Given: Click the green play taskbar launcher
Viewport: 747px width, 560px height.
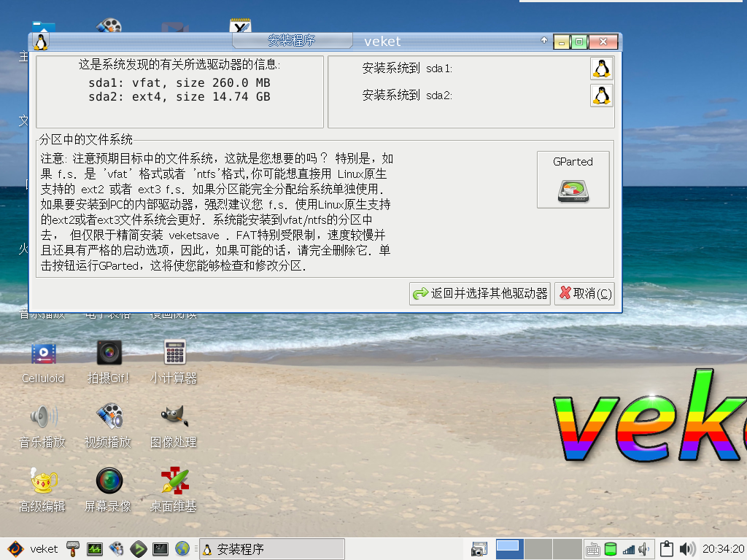Looking at the screenshot, I should [138, 549].
